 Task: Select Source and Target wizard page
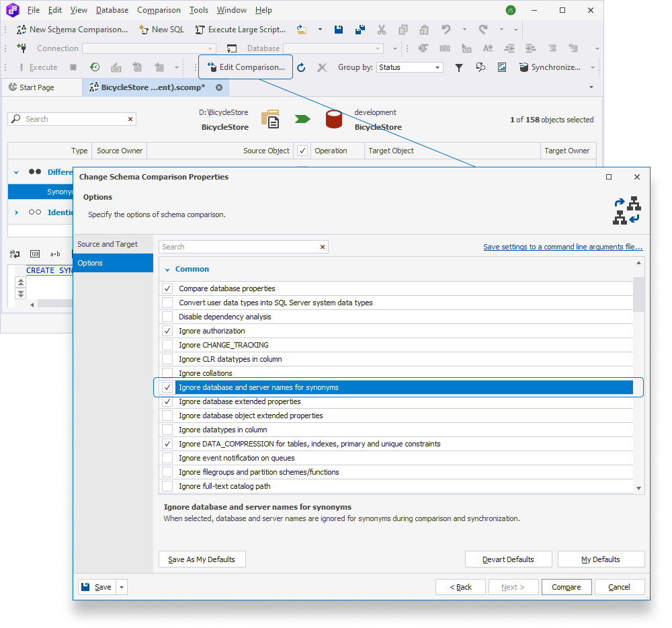tap(113, 244)
